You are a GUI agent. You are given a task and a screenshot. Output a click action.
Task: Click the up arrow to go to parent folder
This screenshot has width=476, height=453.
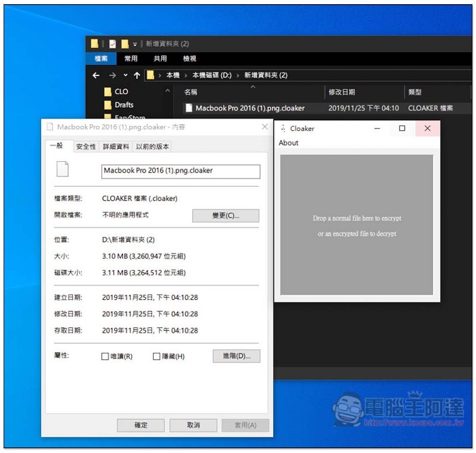(x=136, y=74)
